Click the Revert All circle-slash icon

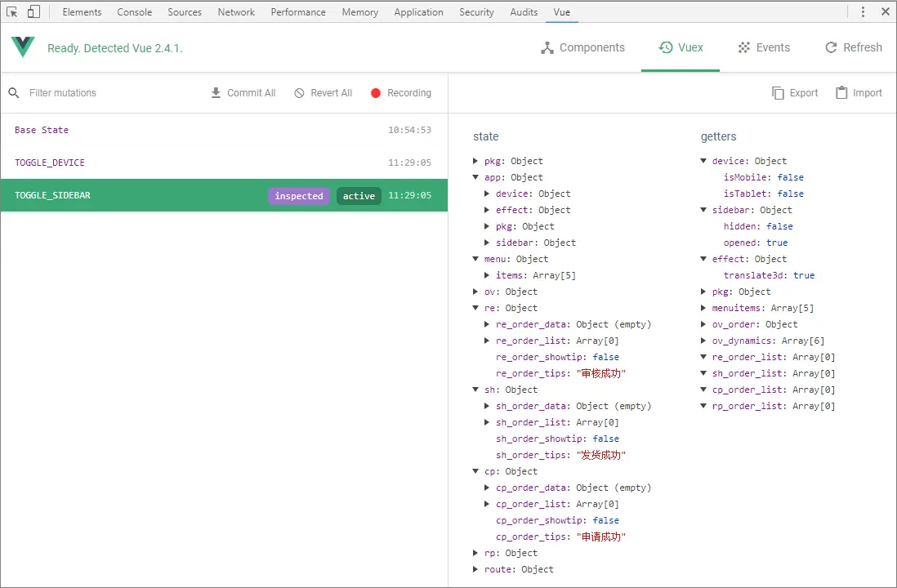[x=299, y=92]
